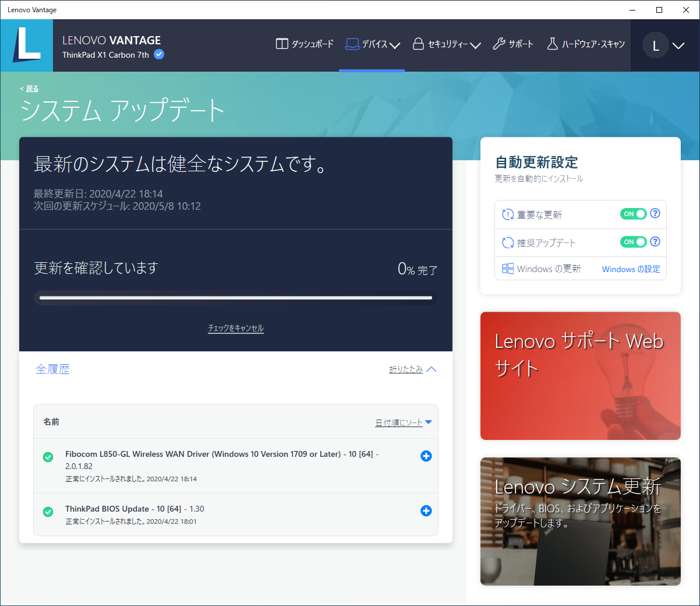Collapse history with 折りたたみ
Image resolution: width=700 pixels, height=606 pixels.
tap(412, 369)
